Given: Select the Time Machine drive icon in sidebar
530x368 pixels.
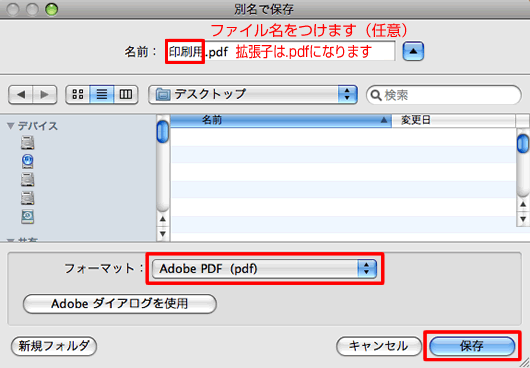Looking at the screenshot, I should pyautogui.click(x=27, y=217).
